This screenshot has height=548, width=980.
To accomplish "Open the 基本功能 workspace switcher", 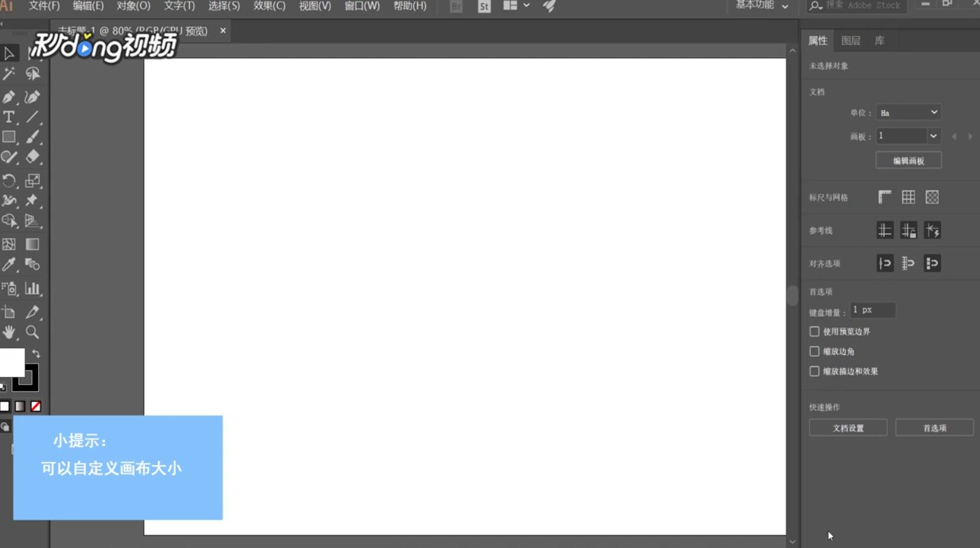I will [762, 6].
